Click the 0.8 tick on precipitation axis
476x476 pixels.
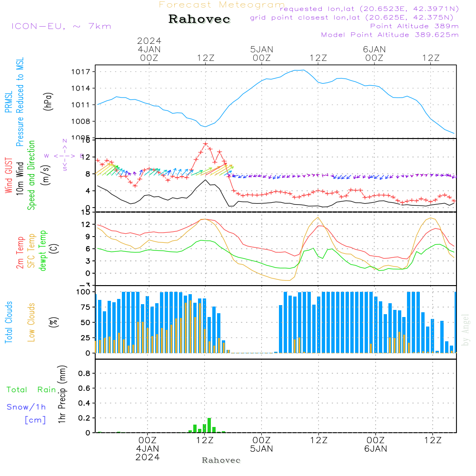click(84, 373)
